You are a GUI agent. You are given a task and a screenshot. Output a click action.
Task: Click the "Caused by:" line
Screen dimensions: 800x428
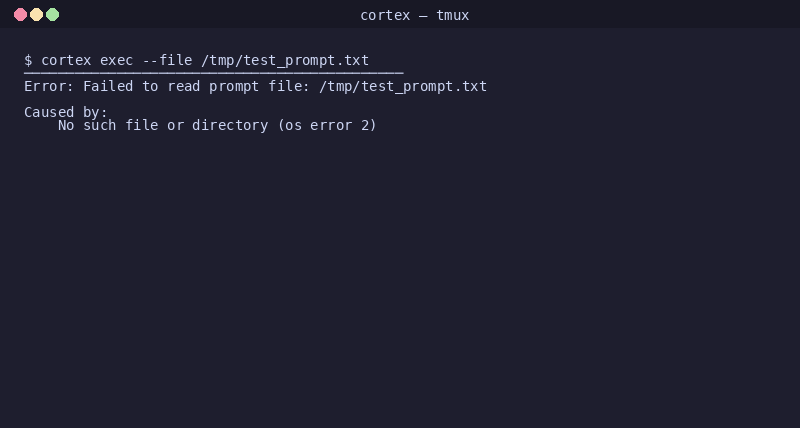click(x=66, y=112)
